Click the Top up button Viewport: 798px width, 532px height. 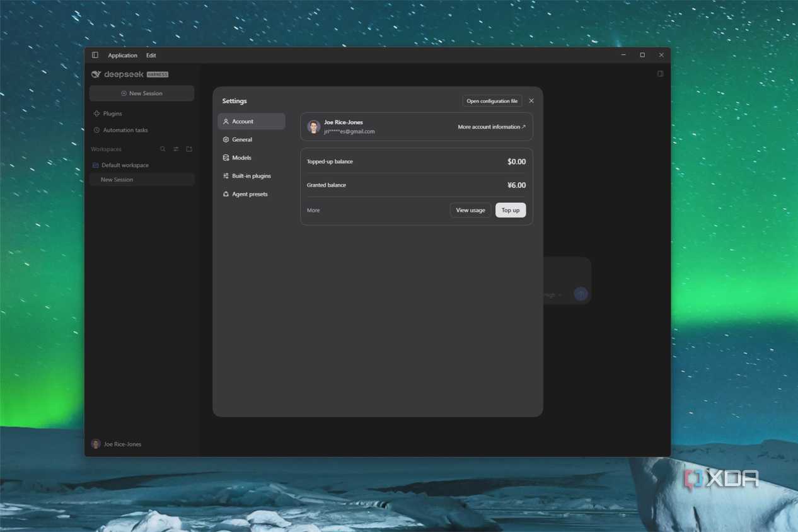[511, 210]
